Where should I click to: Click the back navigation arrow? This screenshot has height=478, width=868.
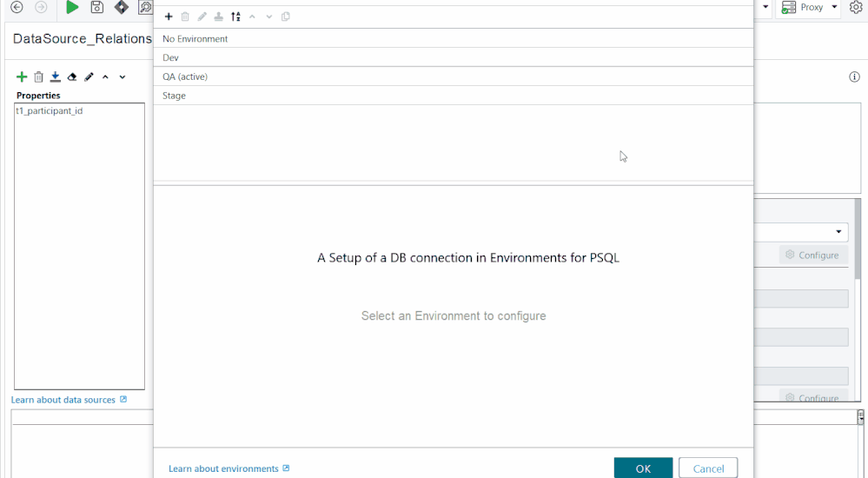17,7
